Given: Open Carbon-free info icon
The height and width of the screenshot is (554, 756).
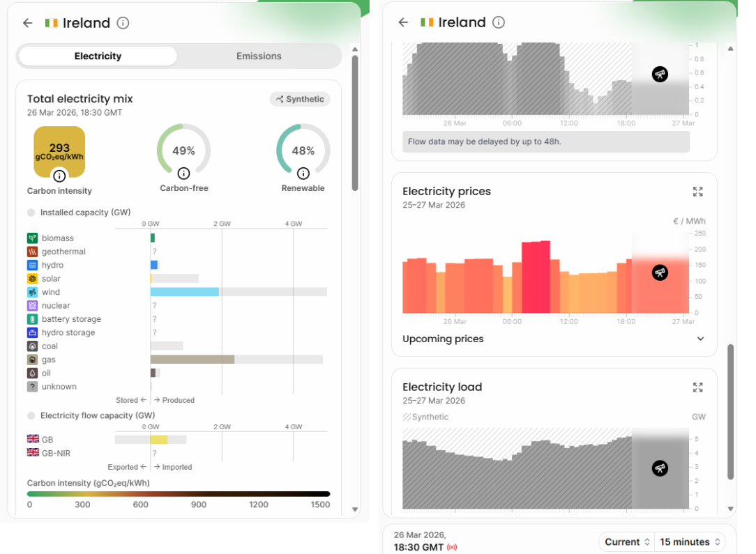Looking at the screenshot, I should [x=183, y=173].
